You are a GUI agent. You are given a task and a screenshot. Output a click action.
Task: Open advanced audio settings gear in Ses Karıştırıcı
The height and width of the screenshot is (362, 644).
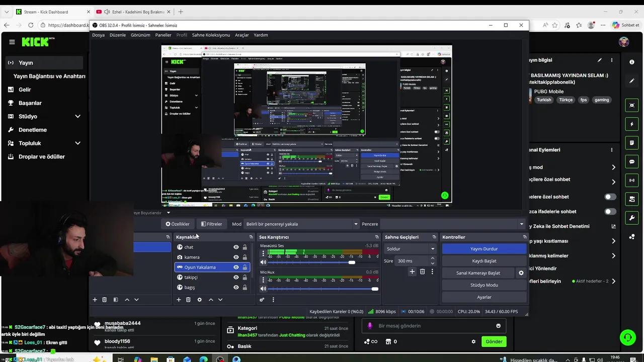click(262, 299)
